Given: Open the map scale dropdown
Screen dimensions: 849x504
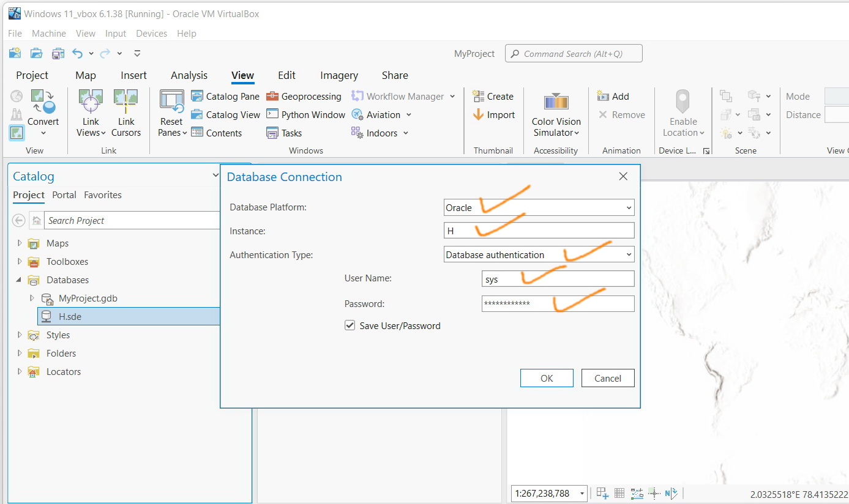Looking at the screenshot, I should [x=582, y=493].
